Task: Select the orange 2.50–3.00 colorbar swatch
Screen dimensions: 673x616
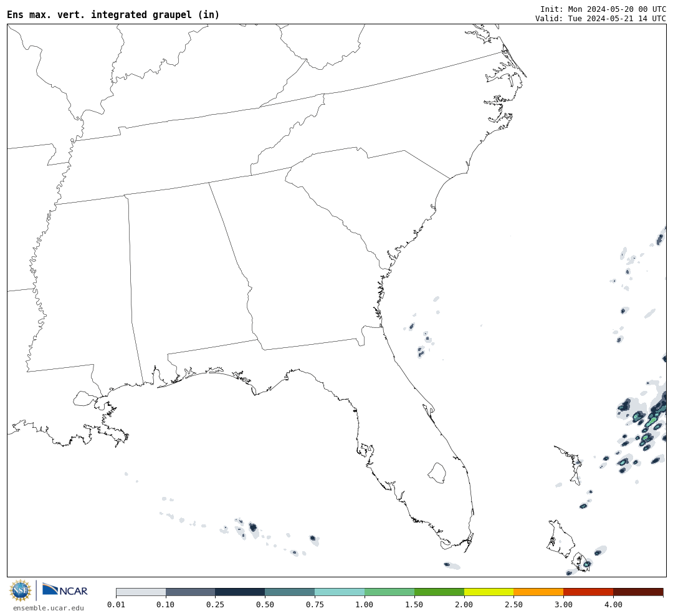Action: (538, 592)
